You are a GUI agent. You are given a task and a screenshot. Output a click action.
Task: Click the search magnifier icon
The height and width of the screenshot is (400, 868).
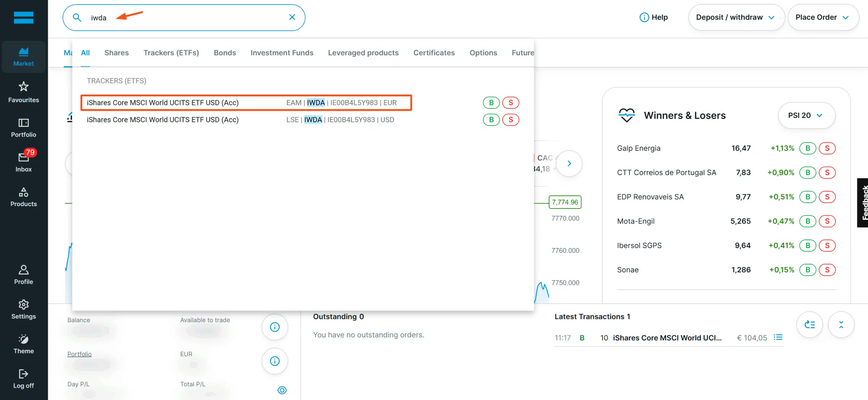(77, 17)
